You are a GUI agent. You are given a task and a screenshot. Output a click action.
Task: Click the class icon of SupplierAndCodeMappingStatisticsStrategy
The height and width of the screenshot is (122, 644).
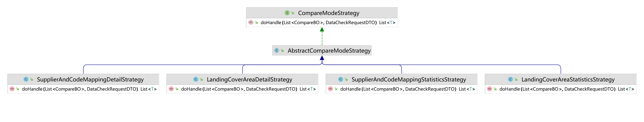pyautogui.click(x=341, y=79)
